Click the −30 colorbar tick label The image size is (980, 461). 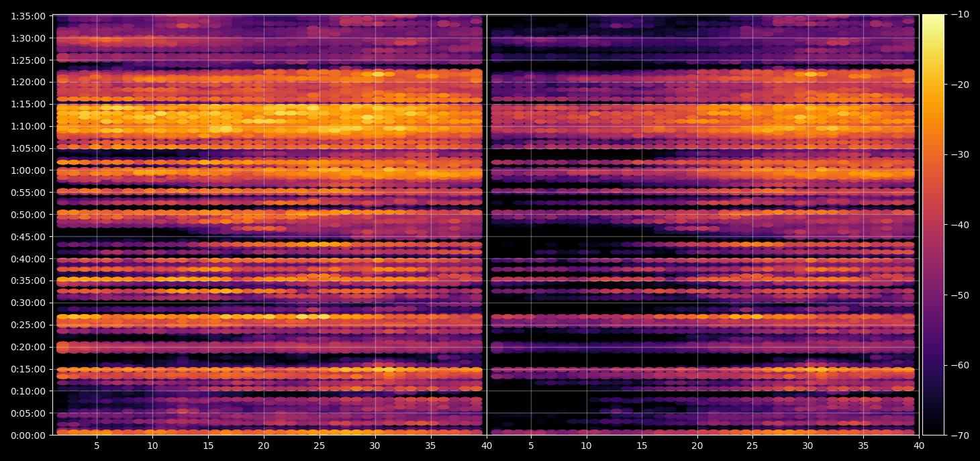pos(959,155)
